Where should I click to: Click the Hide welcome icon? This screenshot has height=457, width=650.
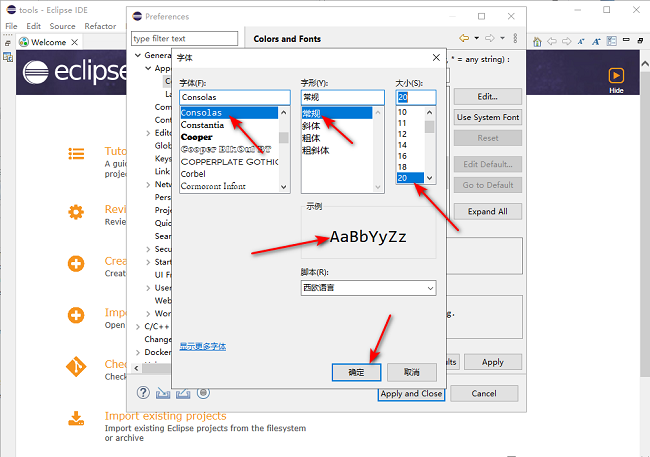[616, 76]
